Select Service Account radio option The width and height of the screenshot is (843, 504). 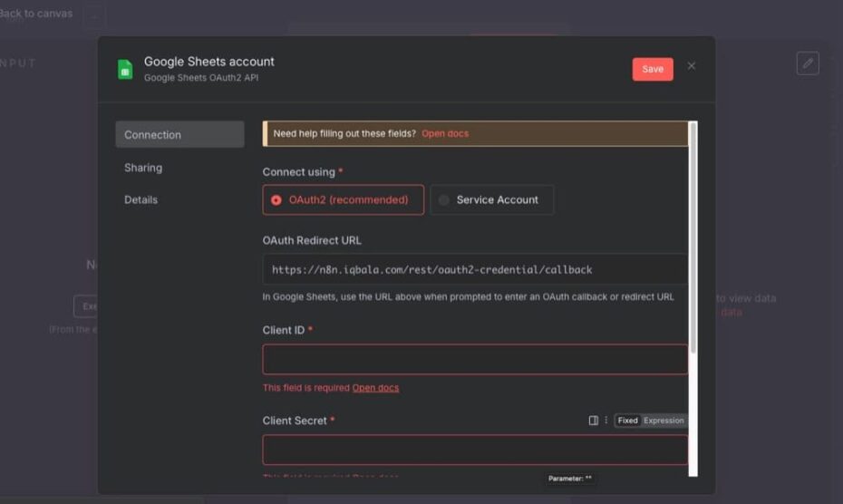pos(491,199)
